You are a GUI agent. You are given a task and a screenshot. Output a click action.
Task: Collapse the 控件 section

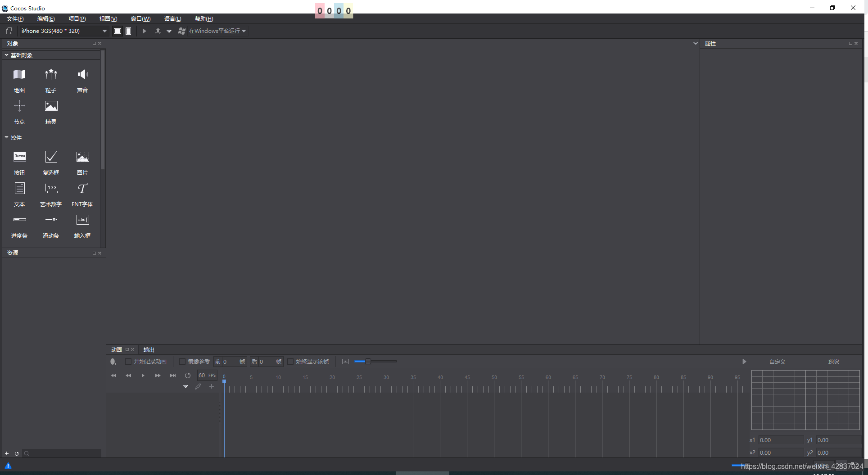coord(7,138)
